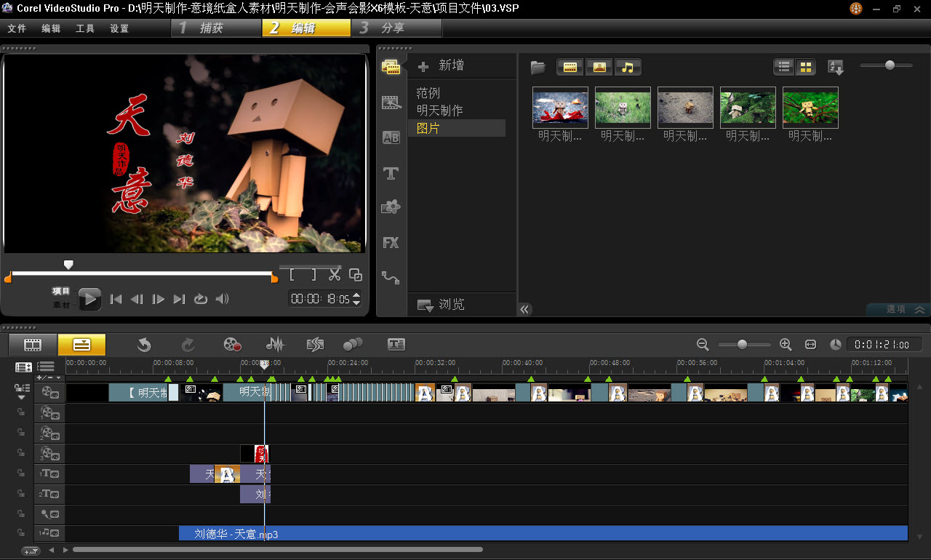The image size is (931, 560).
Task: Switch to the 分享 step tab
Action: tap(397, 28)
